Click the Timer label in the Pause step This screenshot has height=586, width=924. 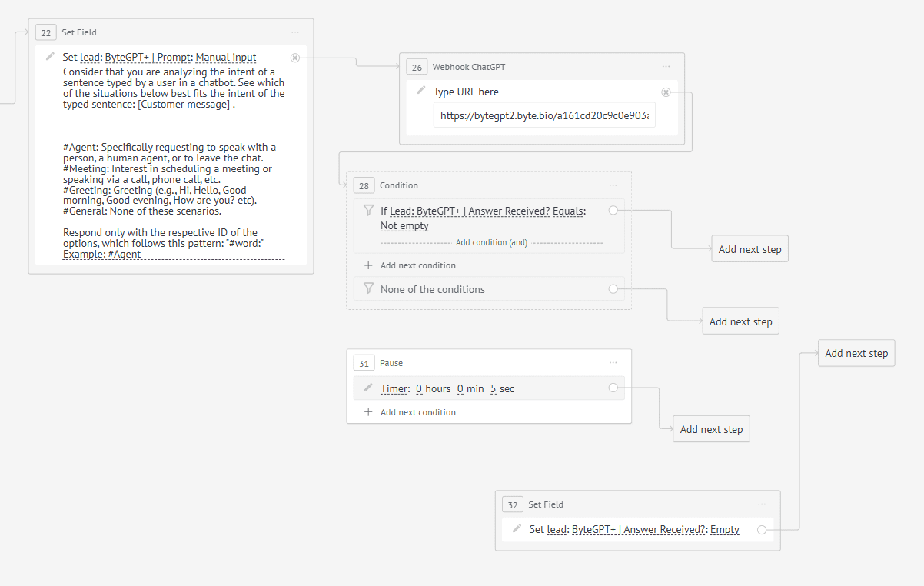click(394, 388)
